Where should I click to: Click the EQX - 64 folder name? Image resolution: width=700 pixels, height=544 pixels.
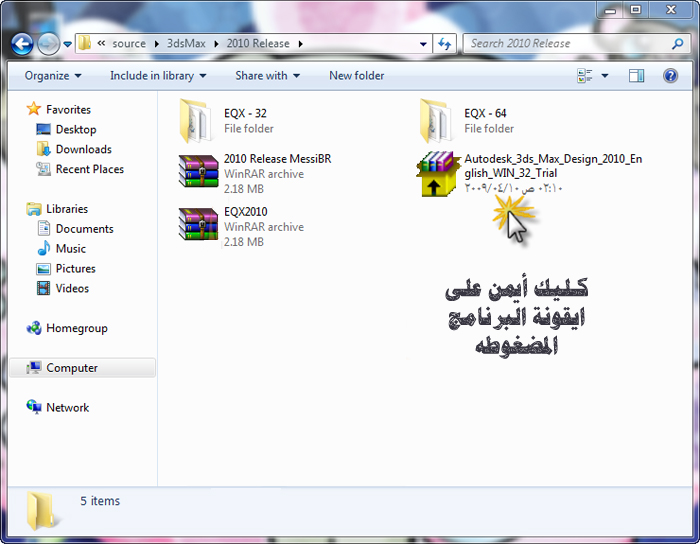point(485,113)
